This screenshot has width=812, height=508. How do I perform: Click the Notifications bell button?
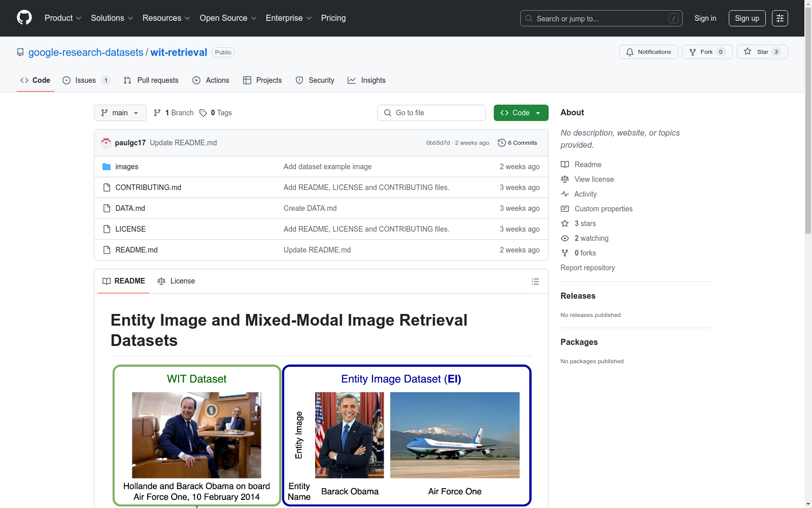(x=648, y=52)
